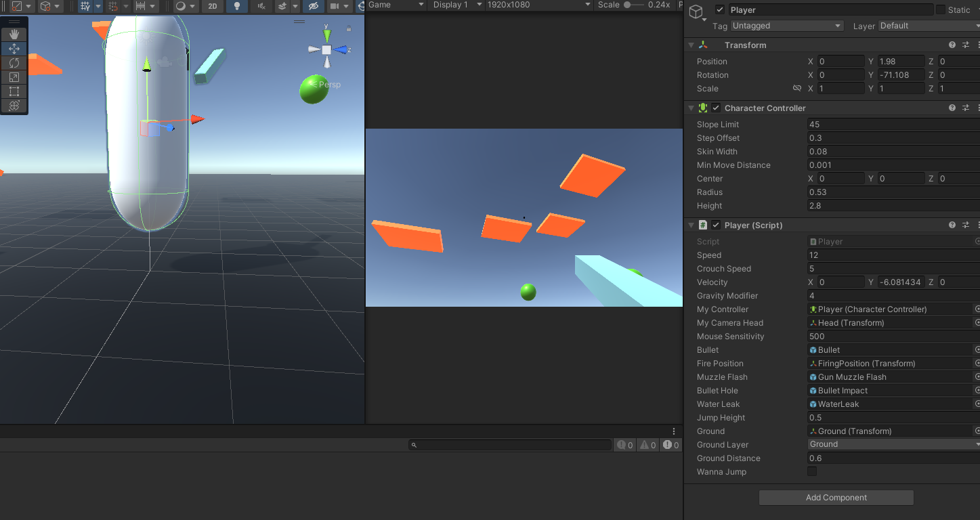Screen dimensions: 980x520
Task: Open the grid options dropdown arrow
Action: pyautogui.click(x=98, y=6)
